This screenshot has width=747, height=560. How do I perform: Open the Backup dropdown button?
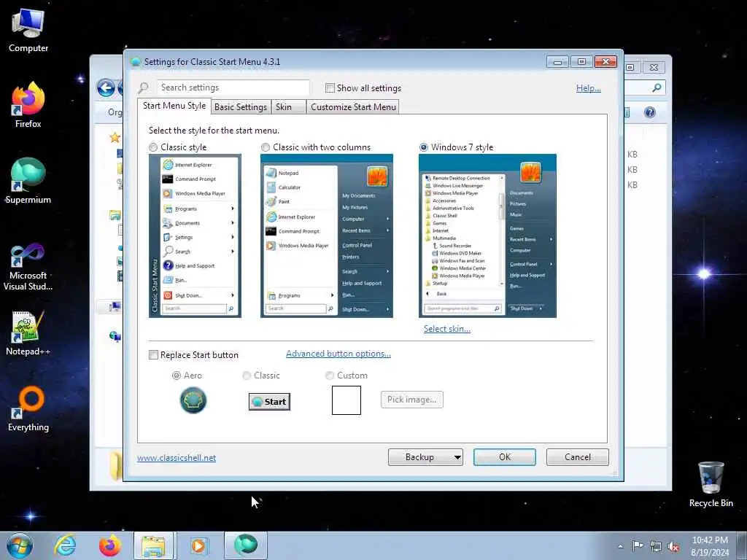pos(425,457)
